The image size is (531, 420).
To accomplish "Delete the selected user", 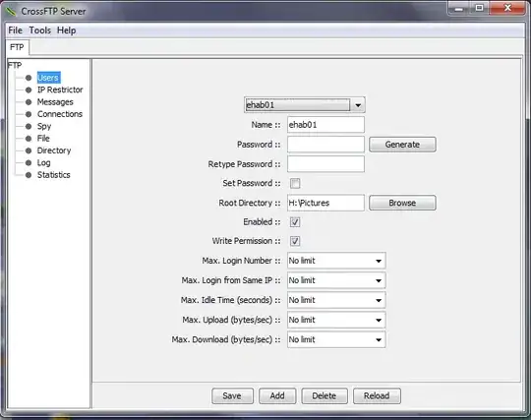I will [x=324, y=396].
